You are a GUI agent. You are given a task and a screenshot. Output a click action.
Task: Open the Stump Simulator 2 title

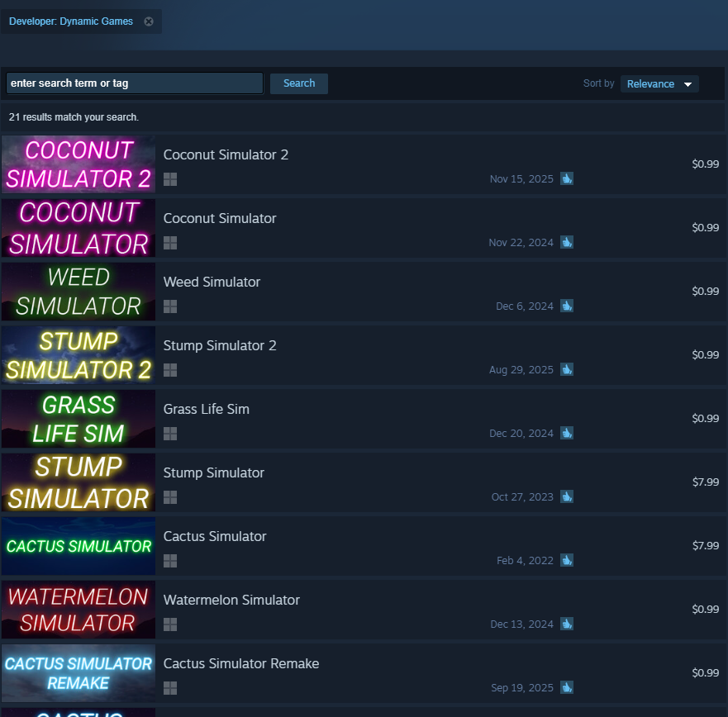[x=220, y=345]
